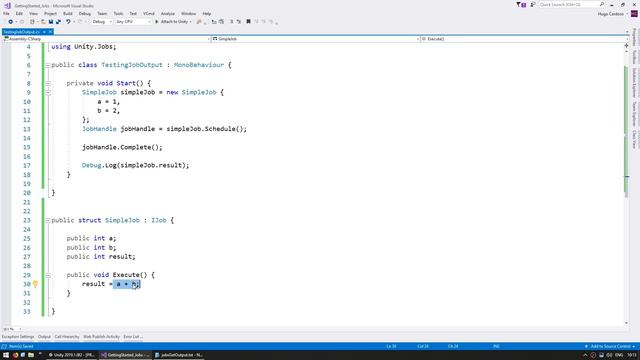Click the Comment Selection toolbar icon
Viewport: 640px width, 360px height.
[231, 22]
